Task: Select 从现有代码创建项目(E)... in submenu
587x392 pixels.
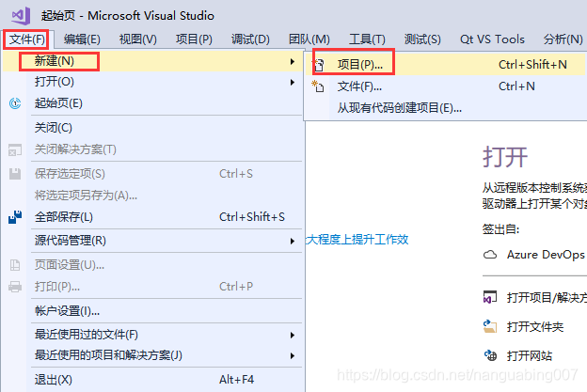Action: pos(446,108)
